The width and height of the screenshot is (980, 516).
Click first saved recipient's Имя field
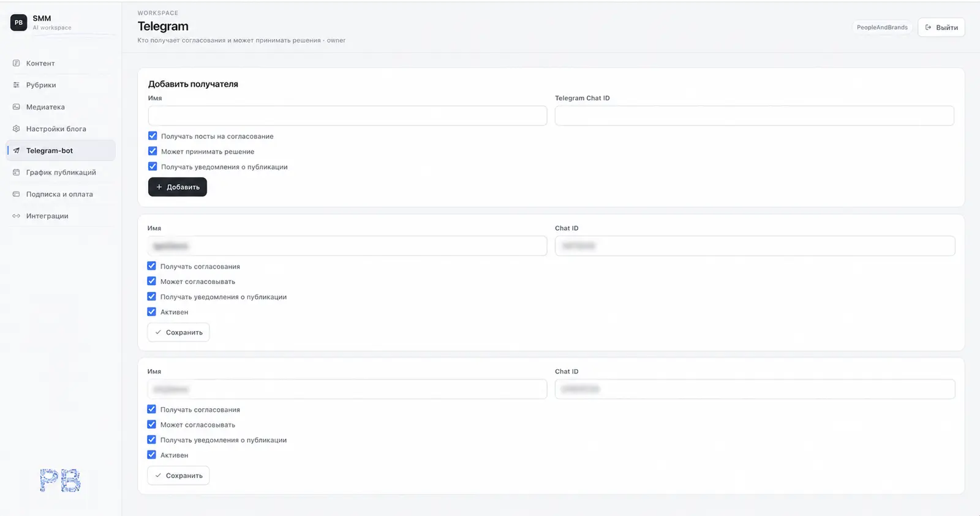click(x=347, y=246)
